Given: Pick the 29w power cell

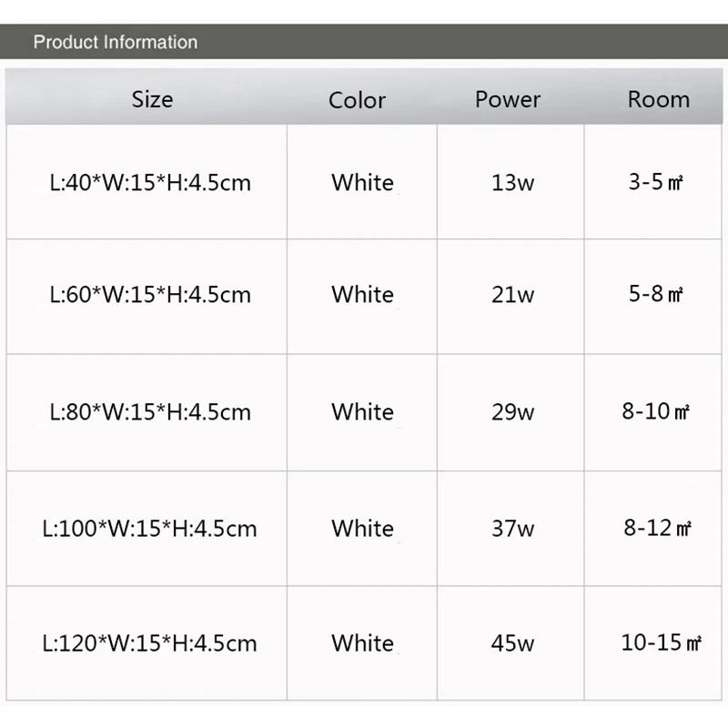Looking at the screenshot, I should (x=512, y=411).
